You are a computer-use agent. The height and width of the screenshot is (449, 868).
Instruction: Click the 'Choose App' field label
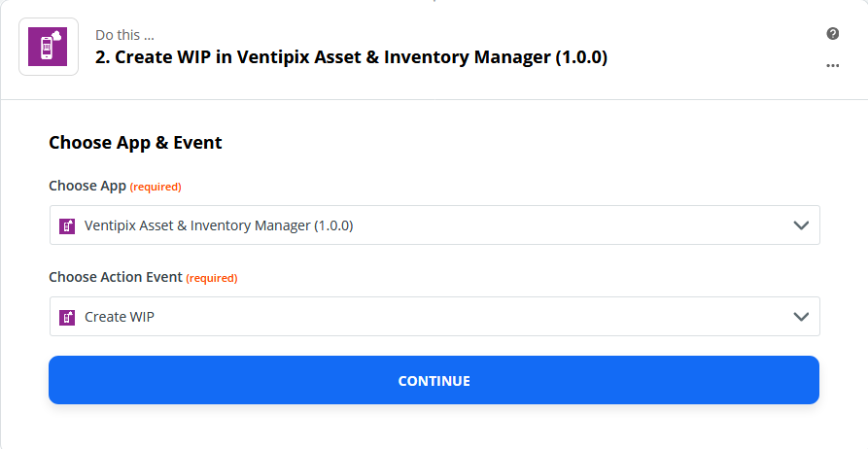click(87, 186)
